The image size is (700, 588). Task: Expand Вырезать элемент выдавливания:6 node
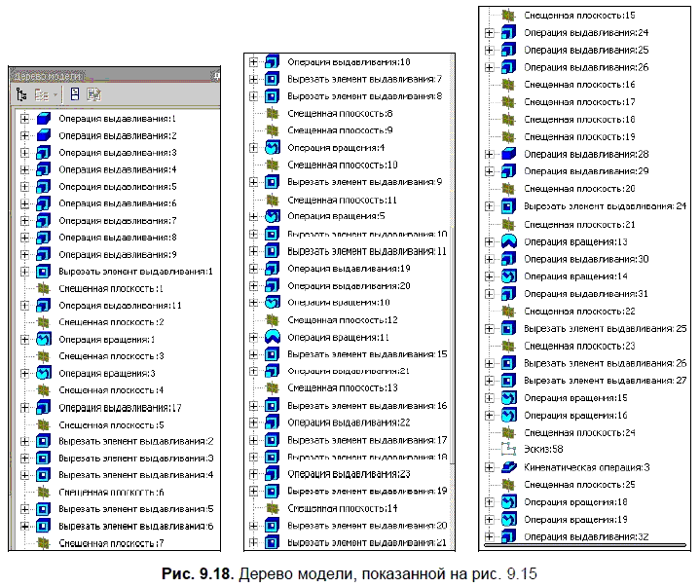(24, 526)
